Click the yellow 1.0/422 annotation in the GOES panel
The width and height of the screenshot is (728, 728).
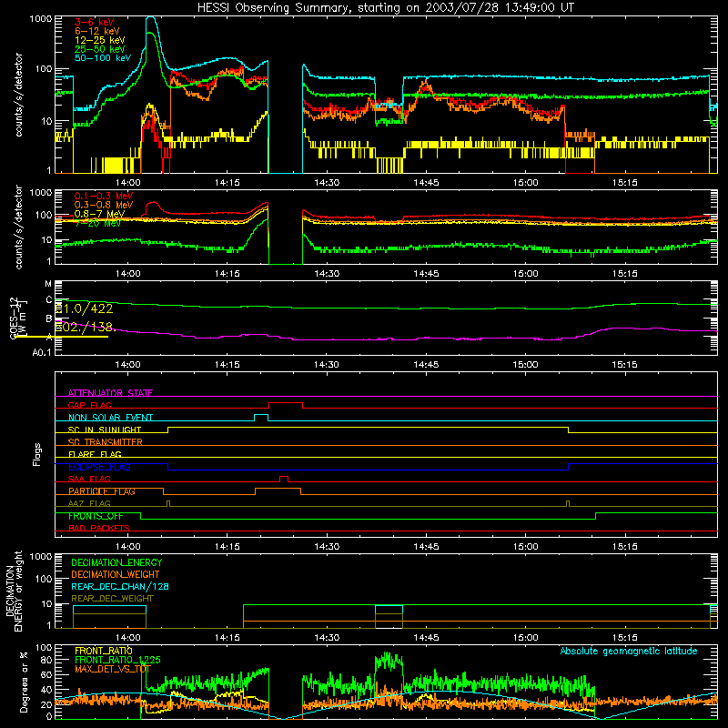point(84,308)
